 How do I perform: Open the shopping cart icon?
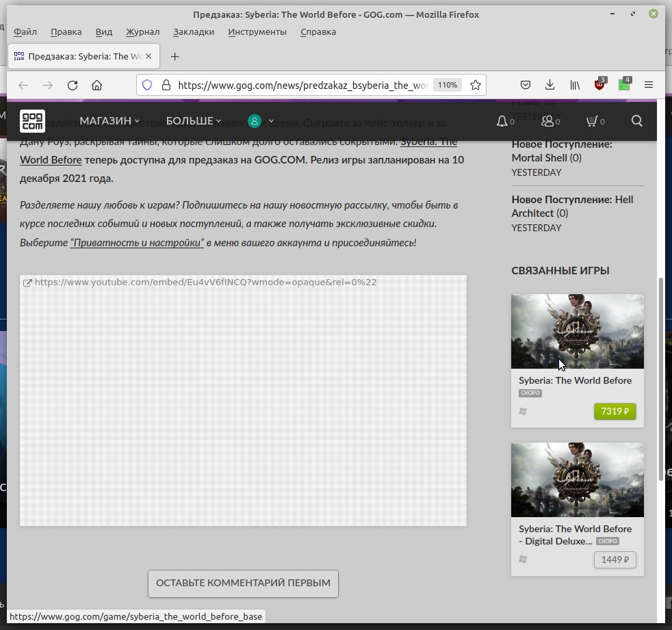(592, 121)
